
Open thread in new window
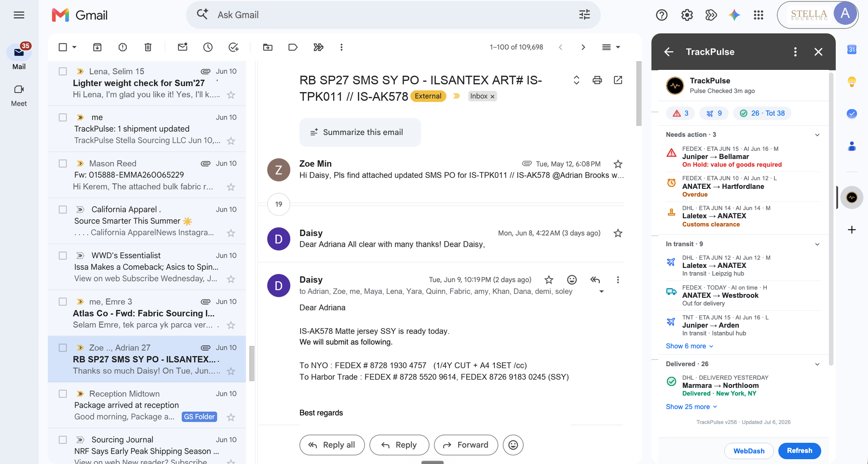tap(618, 80)
